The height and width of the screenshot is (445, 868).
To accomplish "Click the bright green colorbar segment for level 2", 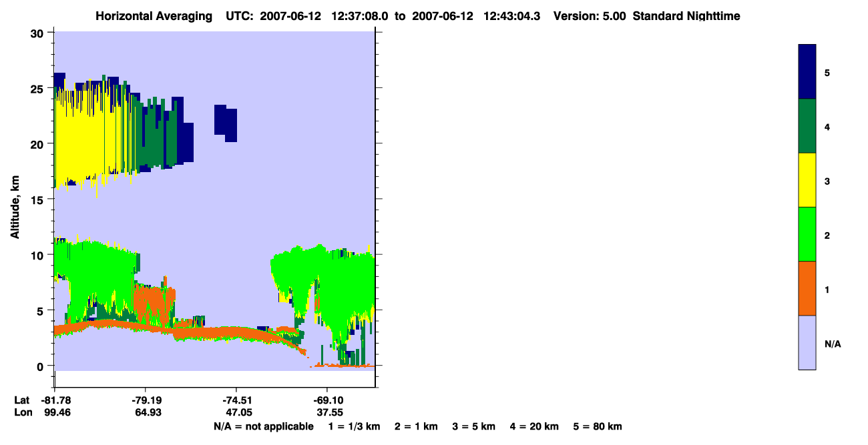I will [807, 234].
